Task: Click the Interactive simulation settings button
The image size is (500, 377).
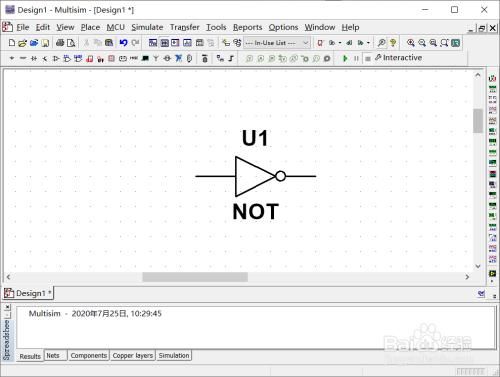Action: click(398, 58)
